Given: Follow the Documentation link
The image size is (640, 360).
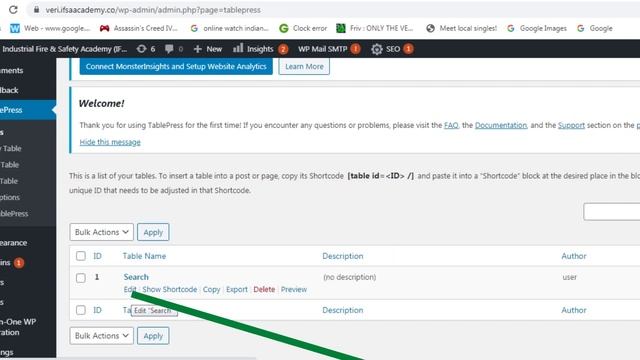Looking at the screenshot, I should pos(501,125).
